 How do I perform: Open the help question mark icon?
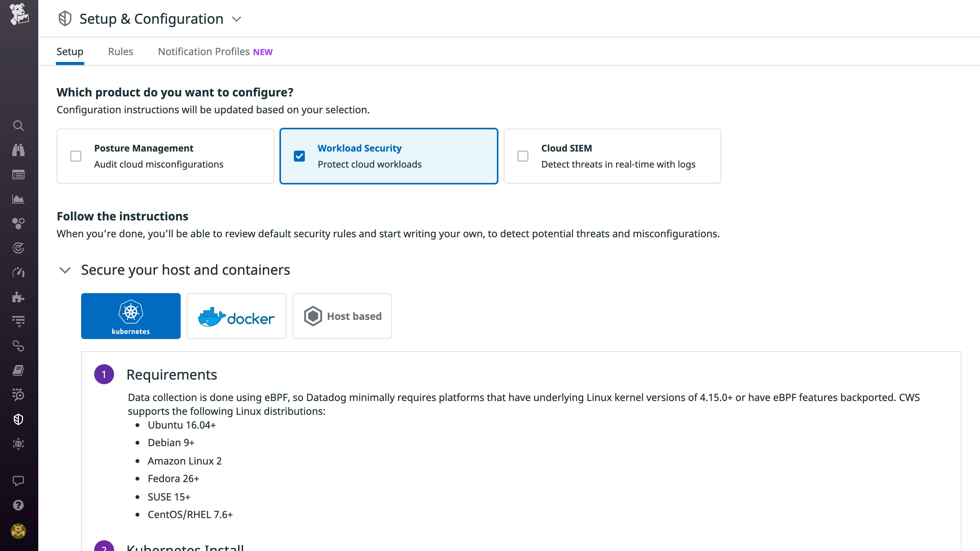coord(18,505)
